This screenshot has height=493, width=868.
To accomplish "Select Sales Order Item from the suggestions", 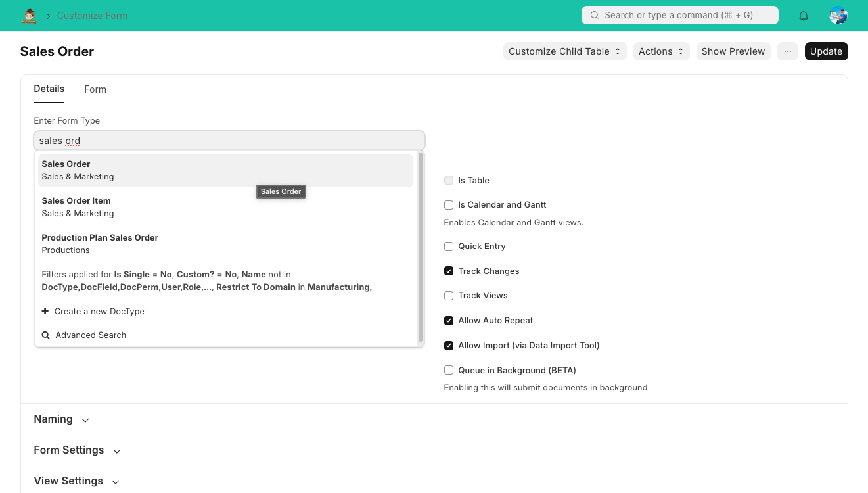I will tap(76, 200).
